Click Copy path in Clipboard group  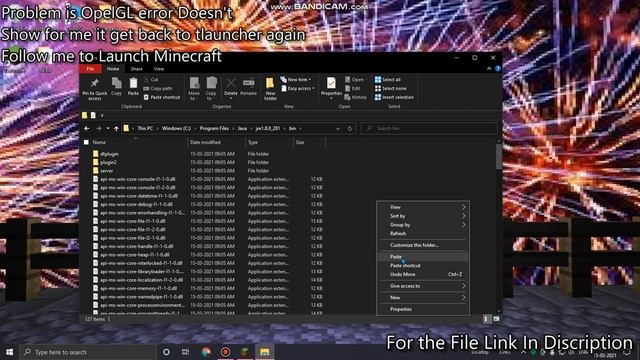pyautogui.click(x=158, y=88)
